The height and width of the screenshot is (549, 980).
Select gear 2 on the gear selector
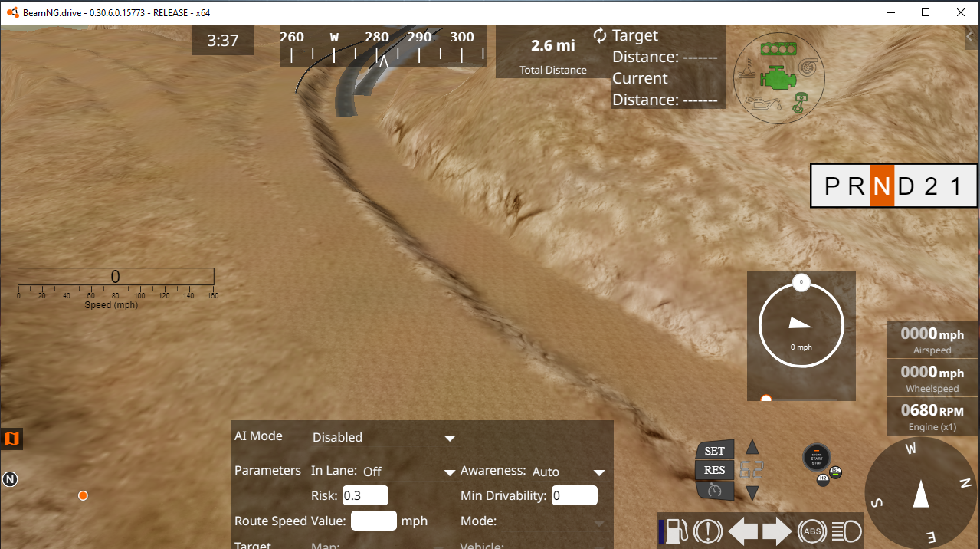pyautogui.click(x=931, y=186)
